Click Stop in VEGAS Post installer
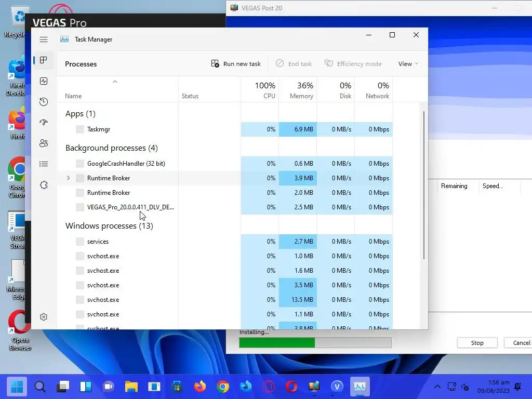The image size is (532, 399). click(477, 343)
